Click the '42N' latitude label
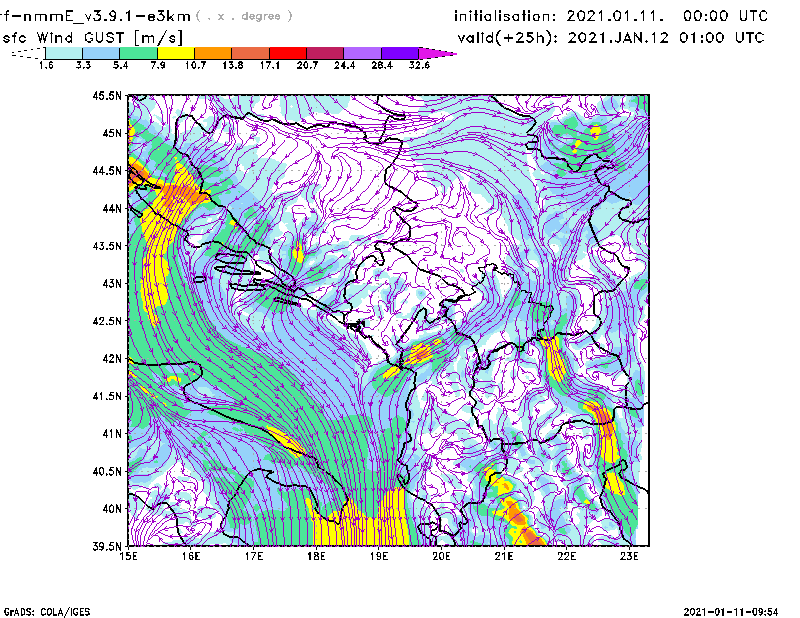Screen dimensions: 800x618 (x=112, y=358)
